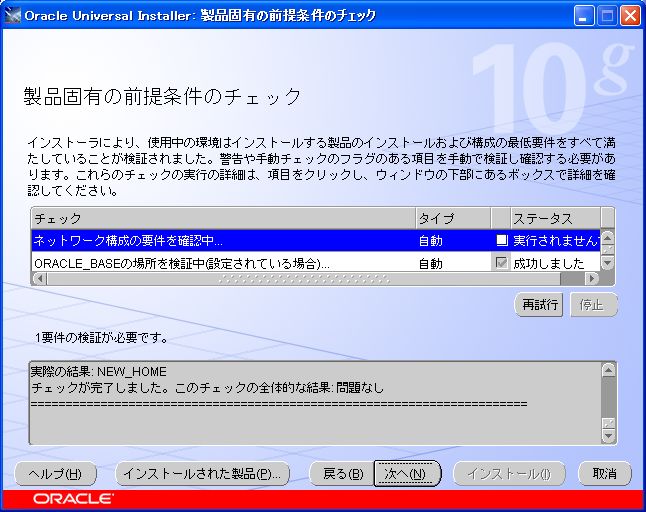646x512 pixels.
Task: Toggle the checkbox for the ORACLE_BASE row
Action: point(501,263)
